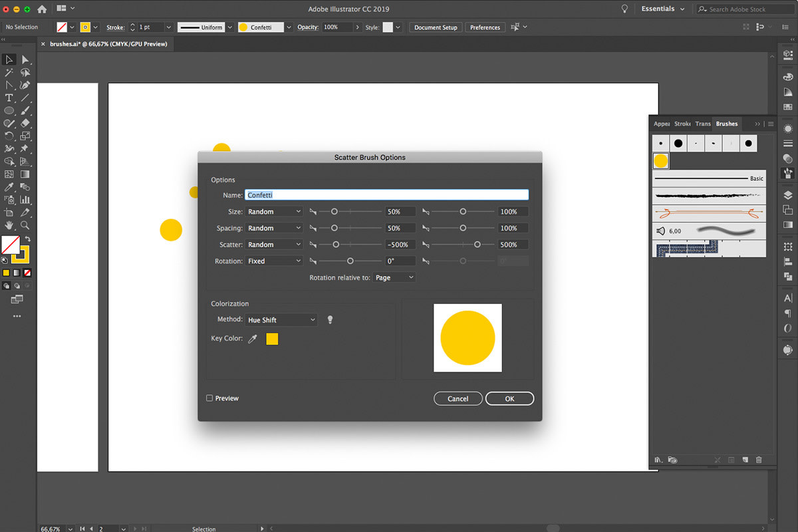The height and width of the screenshot is (532, 798).
Task: Open Colorization Method Hue Shift dropdown
Action: coord(281,320)
